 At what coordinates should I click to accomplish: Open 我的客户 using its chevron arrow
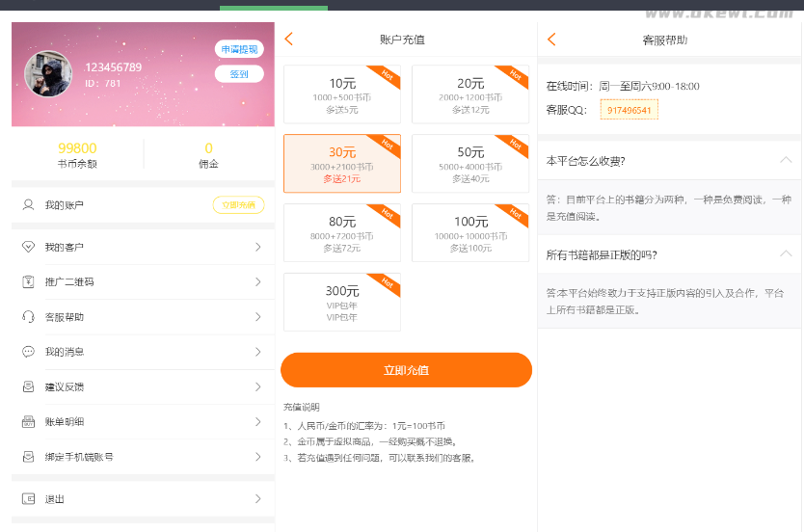coord(258,247)
